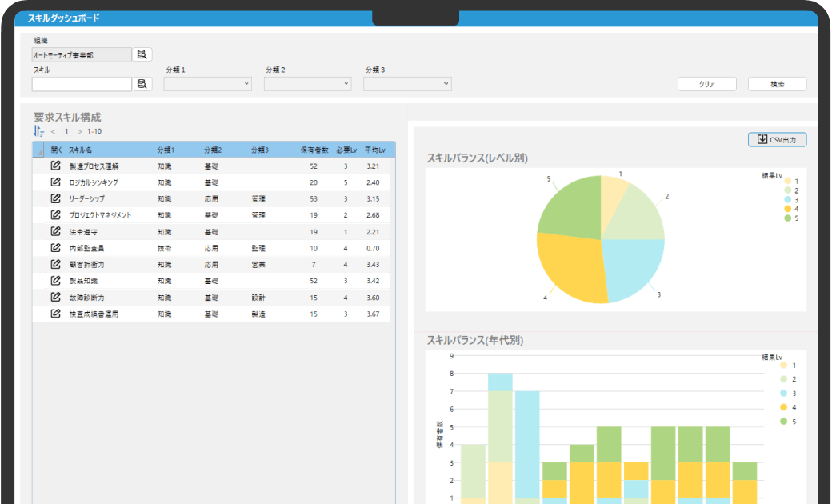Click the organization lookup search icon
Image resolution: width=832 pixels, height=504 pixels.
[x=142, y=54]
